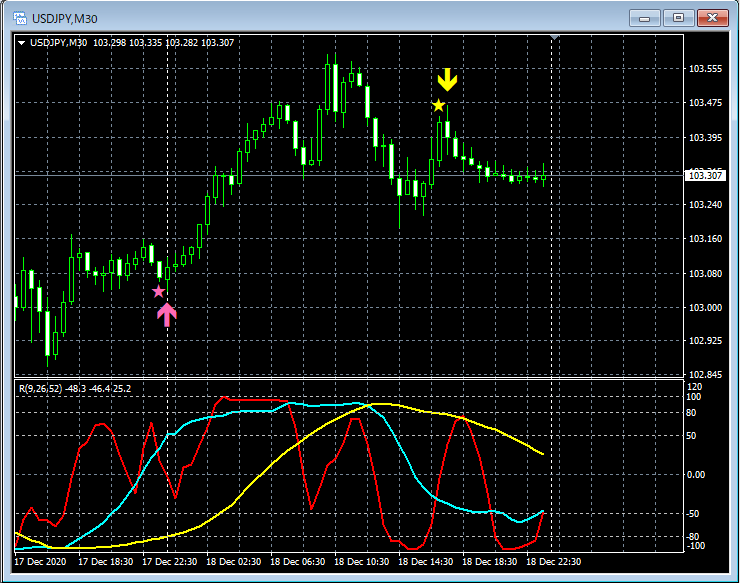Select the pink star marker
Viewport: 741px width, 583px height.
click(x=158, y=291)
